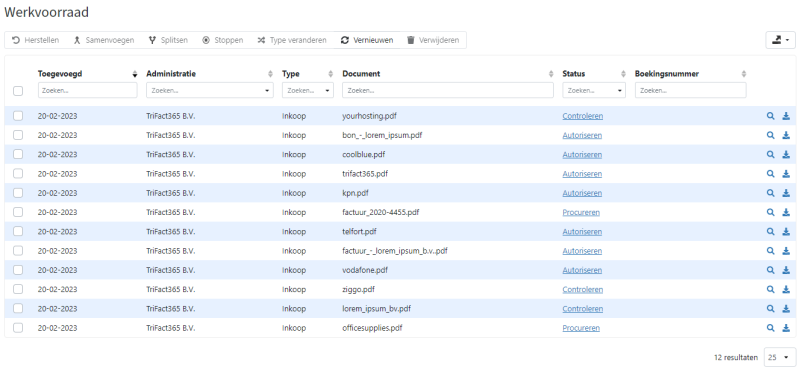Download the vodafone.pdf file
The width and height of the screenshot is (800, 374).
click(x=786, y=270)
